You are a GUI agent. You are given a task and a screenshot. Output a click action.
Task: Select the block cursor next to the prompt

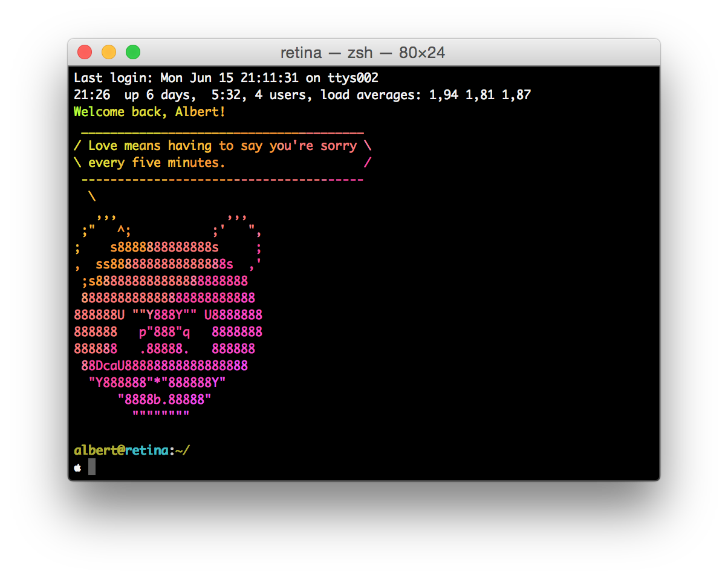coord(91,467)
